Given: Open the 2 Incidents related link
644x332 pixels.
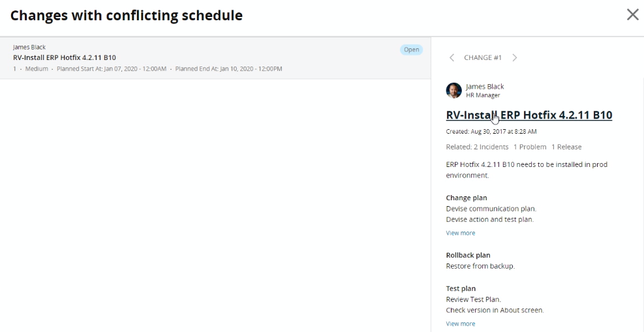Looking at the screenshot, I should [x=491, y=147].
